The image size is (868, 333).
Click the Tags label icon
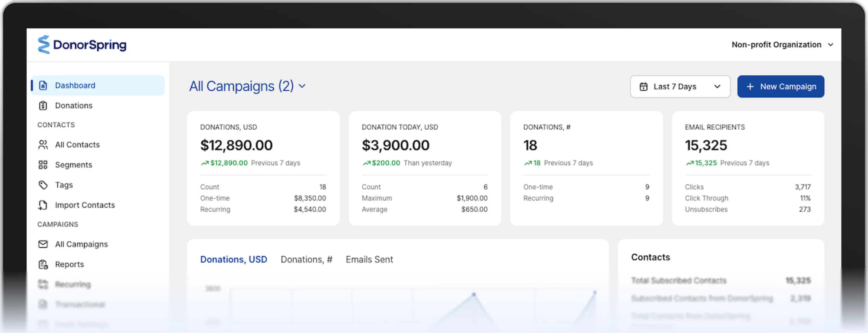coord(43,185)
